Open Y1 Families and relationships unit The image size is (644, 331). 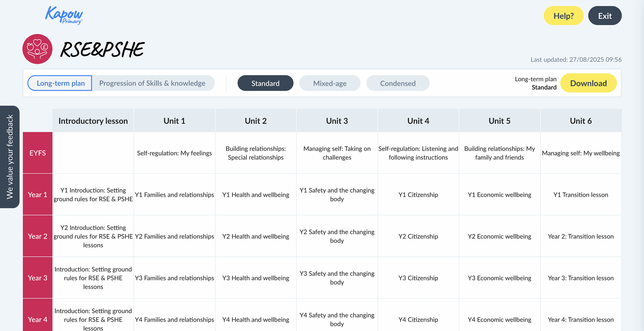174,195
